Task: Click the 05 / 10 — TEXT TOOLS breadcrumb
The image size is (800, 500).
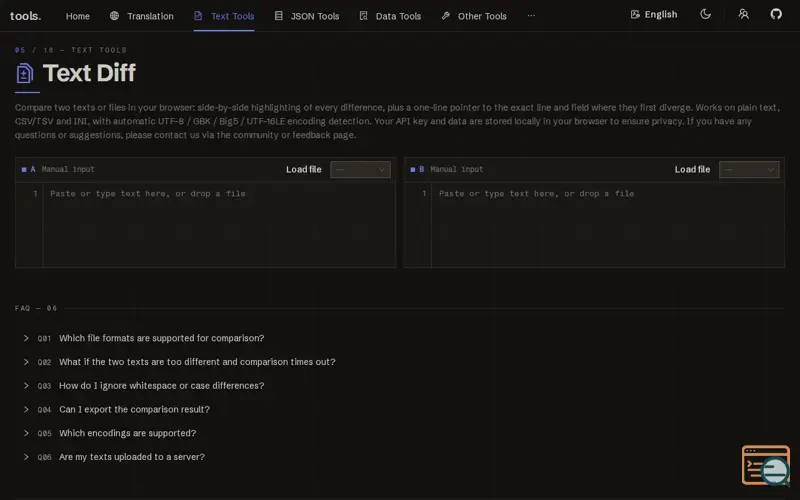Action: click(71, 50)
